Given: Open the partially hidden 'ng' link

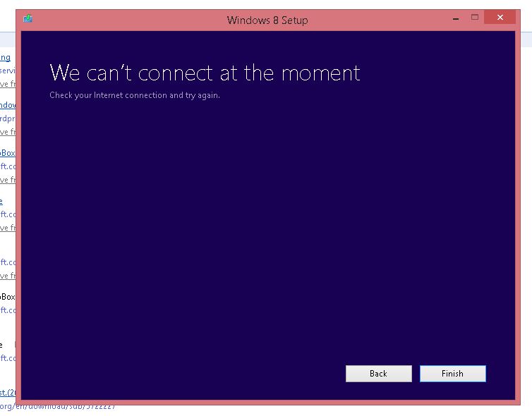Looking at the screenshot, I should [5, 57].
